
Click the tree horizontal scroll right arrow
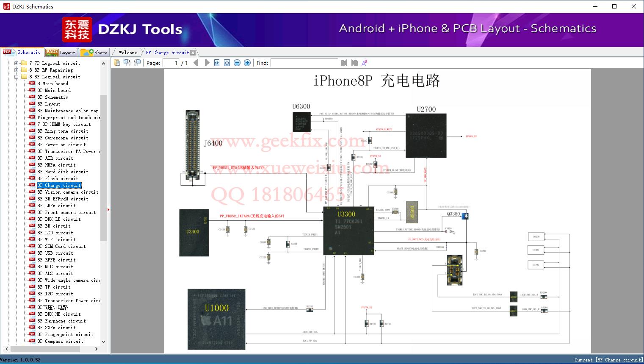[97, 349]
